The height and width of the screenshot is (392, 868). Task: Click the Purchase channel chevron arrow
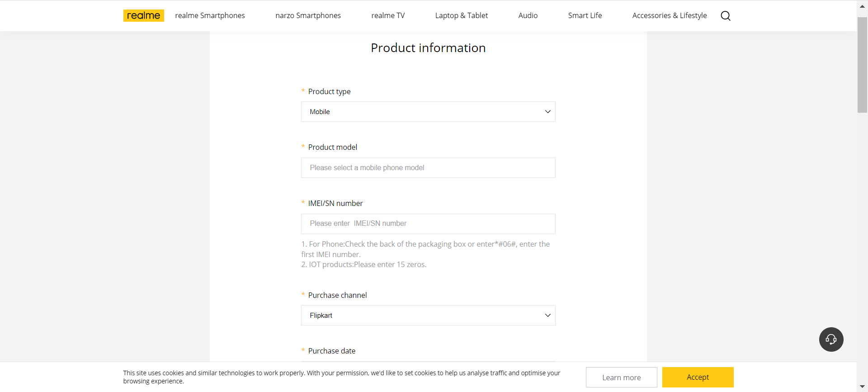tap(547, 316)
